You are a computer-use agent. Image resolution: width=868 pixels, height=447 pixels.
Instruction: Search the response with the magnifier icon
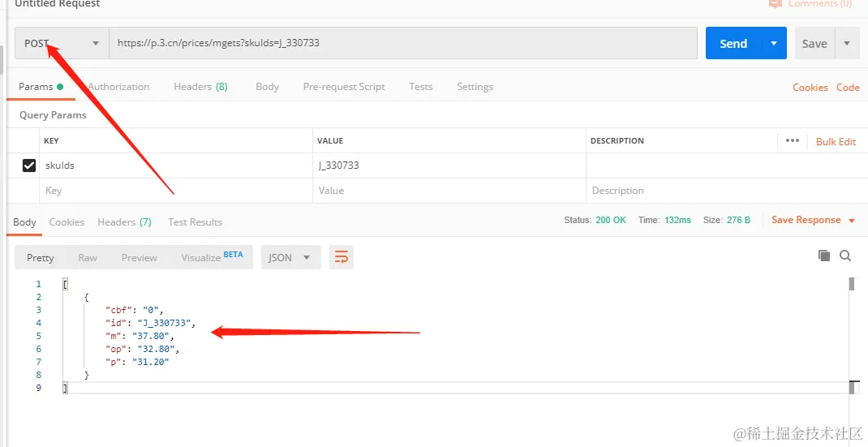point(845,256)
